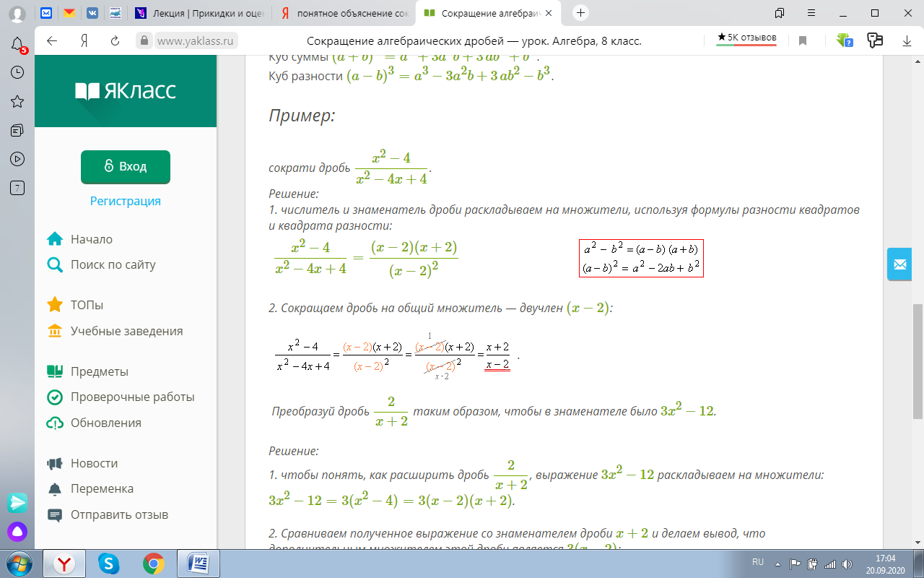Launch Alice voice assistant
Screen dimensions: 924x578
tap(18, 532)
